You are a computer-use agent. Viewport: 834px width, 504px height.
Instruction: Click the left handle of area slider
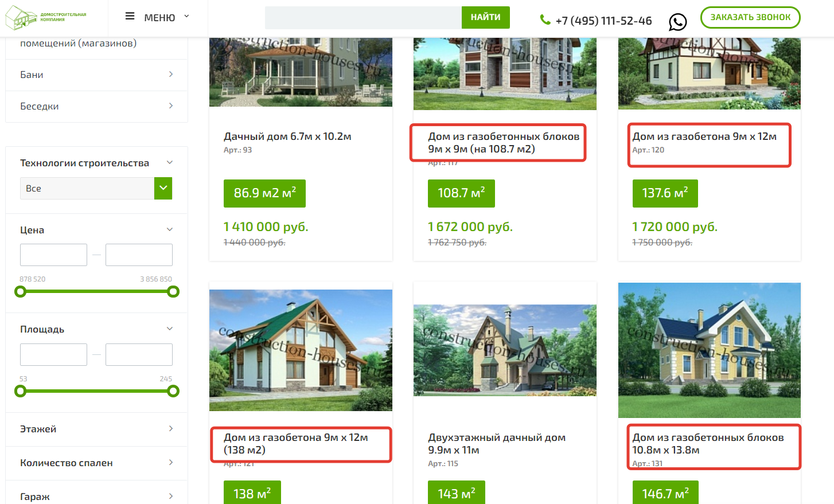(21, 391)
